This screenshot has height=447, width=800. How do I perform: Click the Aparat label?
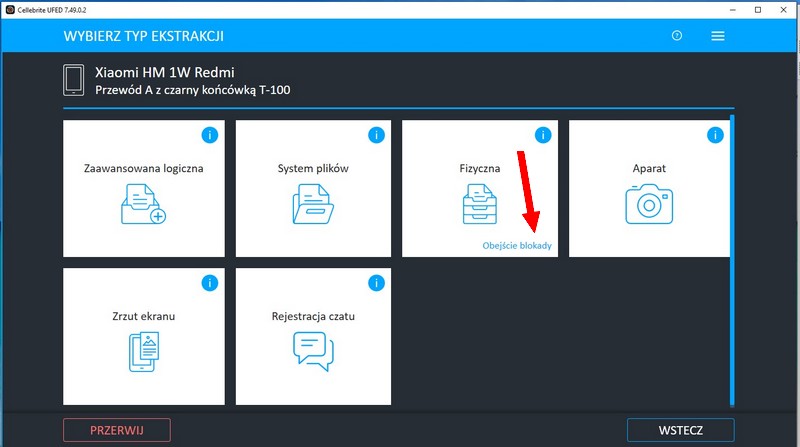click(x=649, y=168)
